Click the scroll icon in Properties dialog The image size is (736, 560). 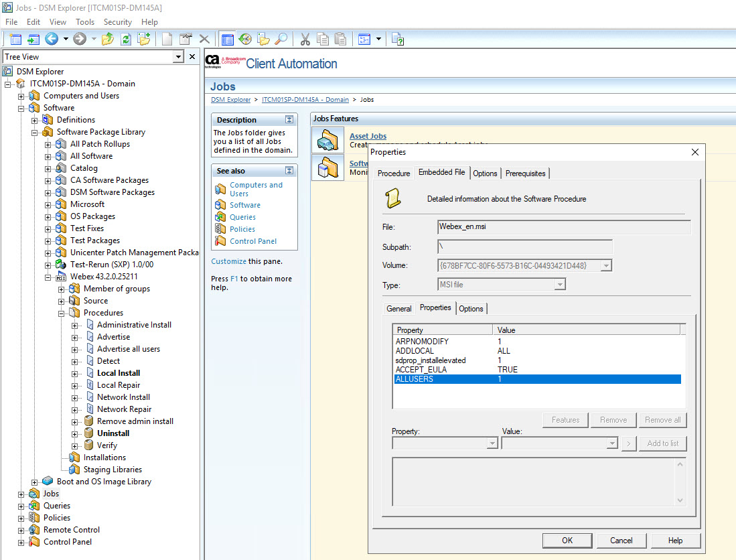point(393,198)
